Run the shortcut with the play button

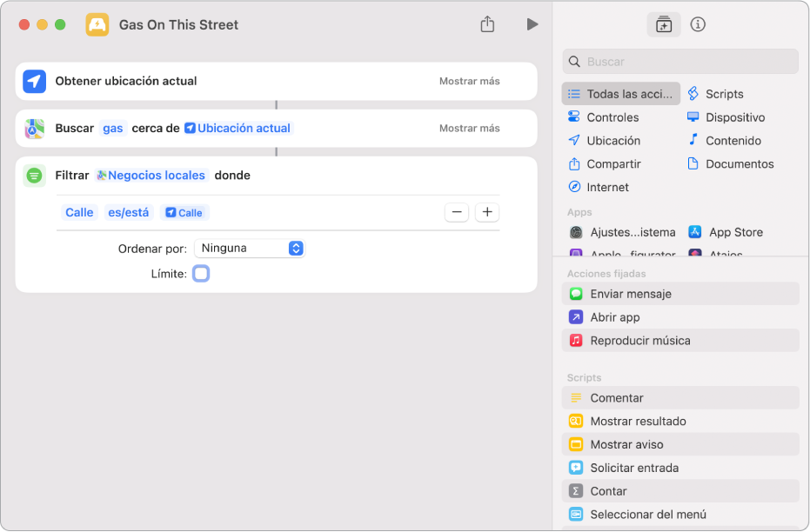(532, 24)
